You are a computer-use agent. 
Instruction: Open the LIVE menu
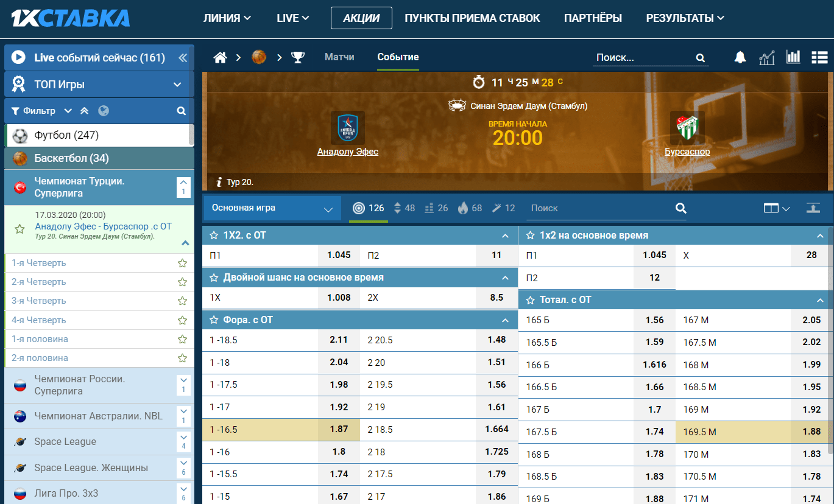point(293,18)
